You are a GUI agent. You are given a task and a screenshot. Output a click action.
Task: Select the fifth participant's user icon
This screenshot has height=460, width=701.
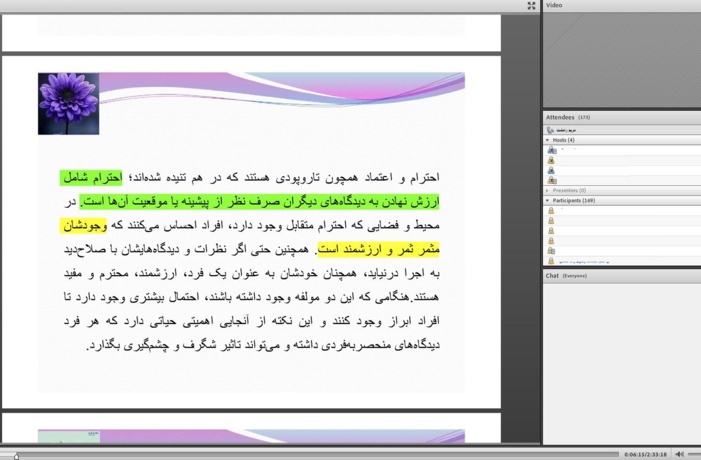pos(551,251)
